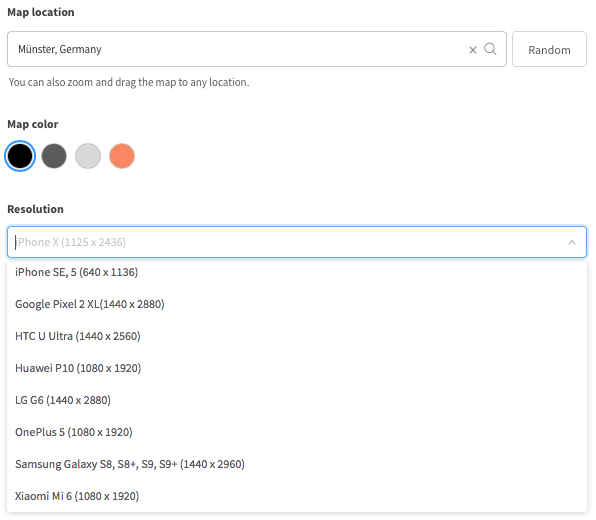This screenshot has width=596, height=520.
Task: Pick Samsung Galaxy S8, S8+, S9, S9+ option
Action: coord(297,464)
